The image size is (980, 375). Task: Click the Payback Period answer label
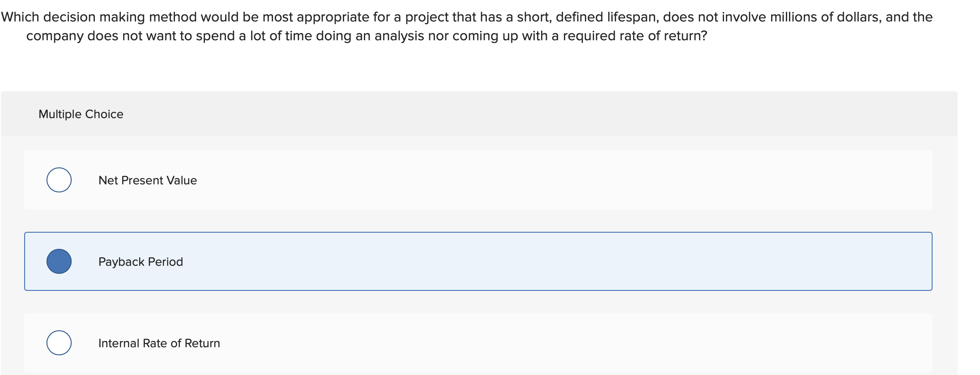click(x=140, y=262)
